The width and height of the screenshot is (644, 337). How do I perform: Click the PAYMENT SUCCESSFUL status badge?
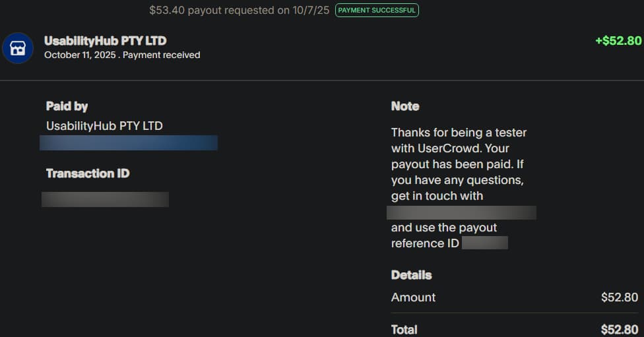point(377,10)
